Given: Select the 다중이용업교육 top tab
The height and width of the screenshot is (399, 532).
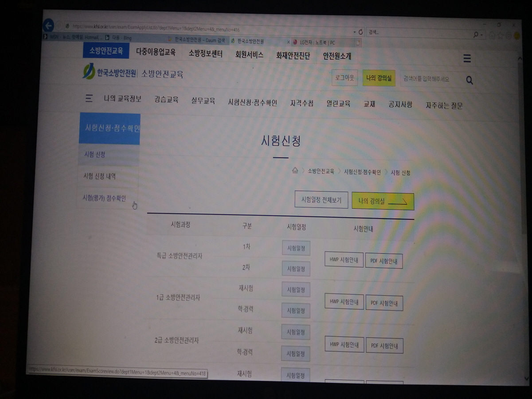Looking at the screenshot, I should (156, 52).
